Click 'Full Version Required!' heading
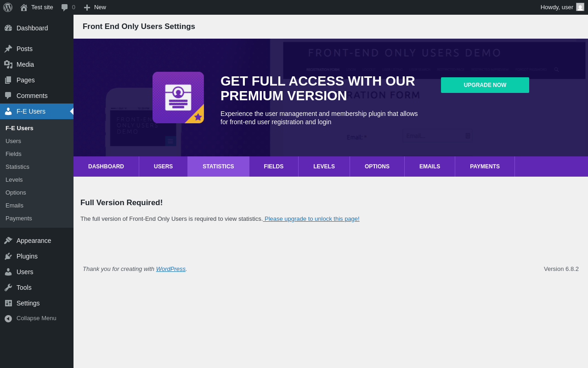 [x=122, y=203]
